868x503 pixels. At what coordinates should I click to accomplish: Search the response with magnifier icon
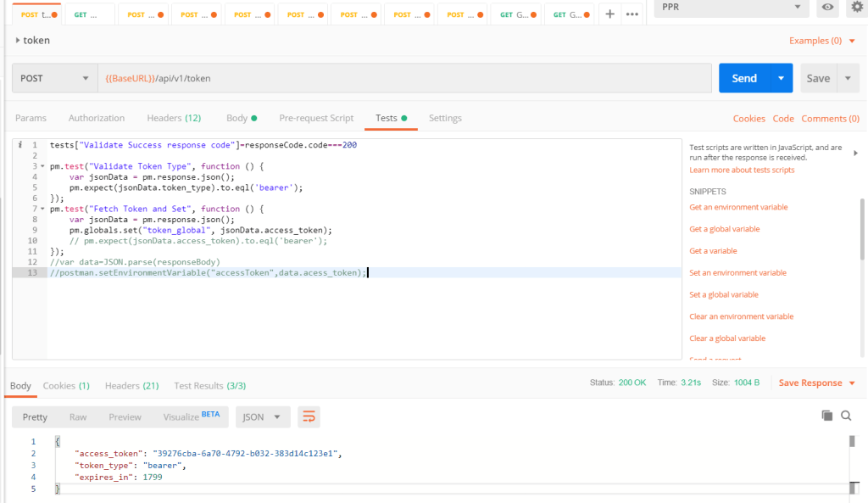click(846, 416)
